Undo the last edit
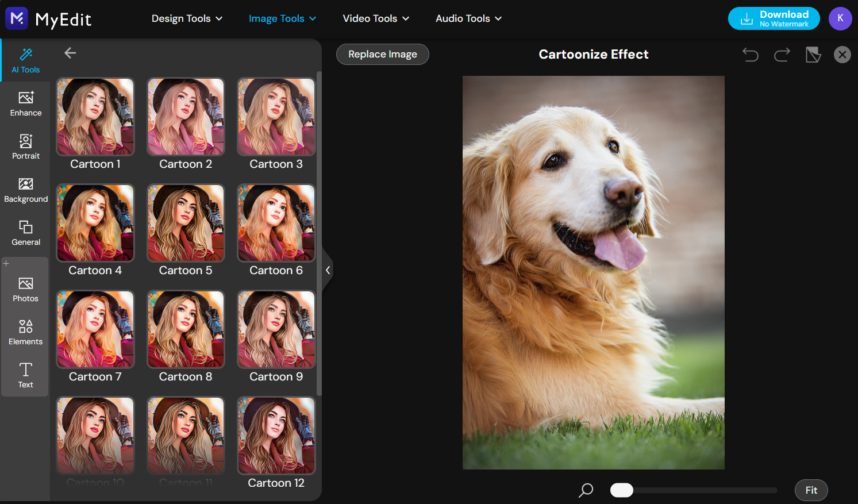The width and height of the screenshot is (858, 504). pyautogui.click(x=751, y=54)
